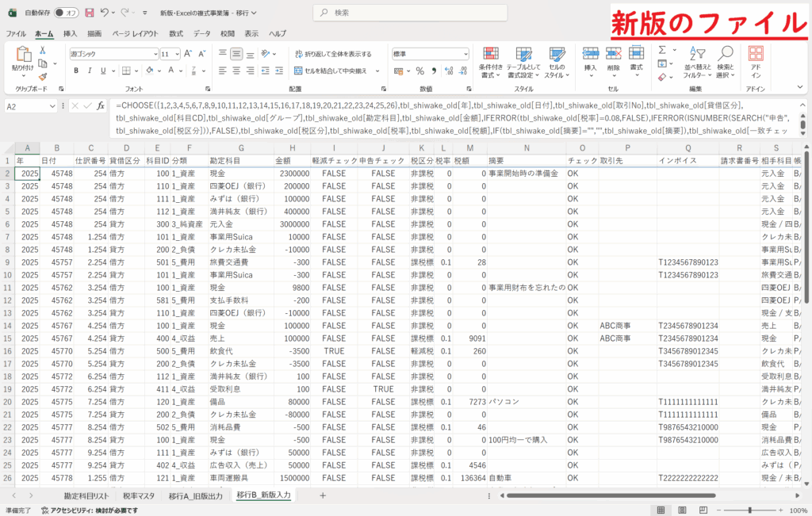Click the AutoSum sigma icon

coord(662,49)
